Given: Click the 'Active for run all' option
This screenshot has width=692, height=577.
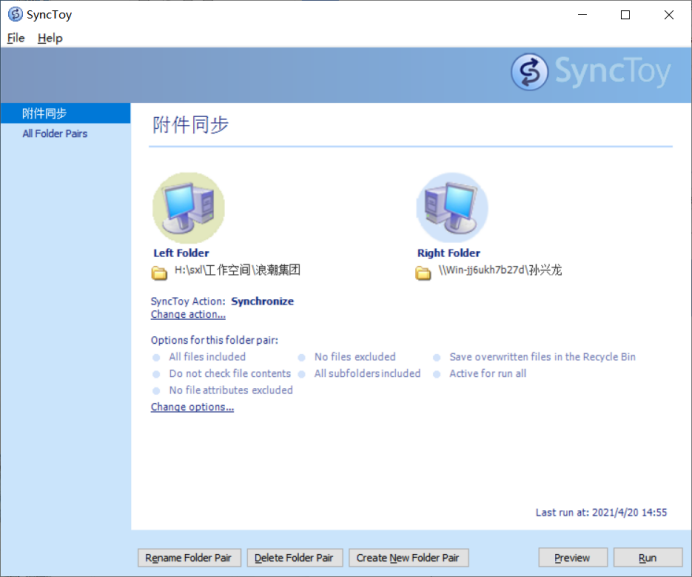Looking at the screenshot, I should coord(488,373).
